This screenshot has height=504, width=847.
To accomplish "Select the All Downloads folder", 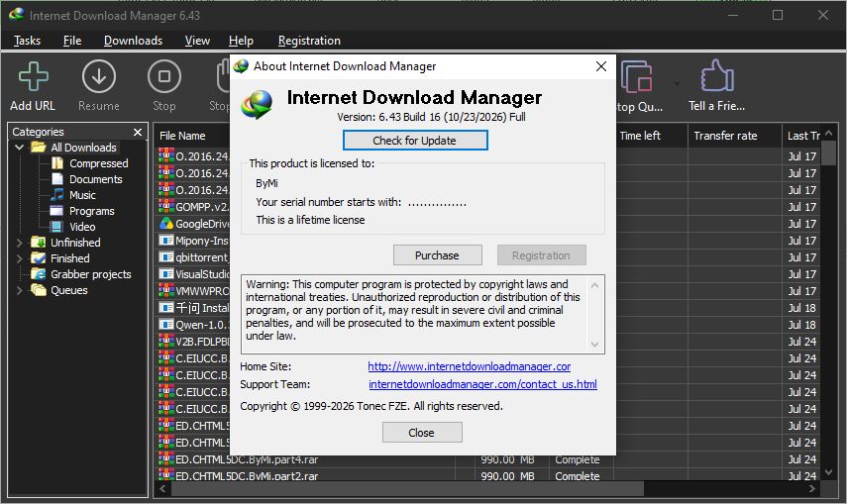I will click(83, 148).
